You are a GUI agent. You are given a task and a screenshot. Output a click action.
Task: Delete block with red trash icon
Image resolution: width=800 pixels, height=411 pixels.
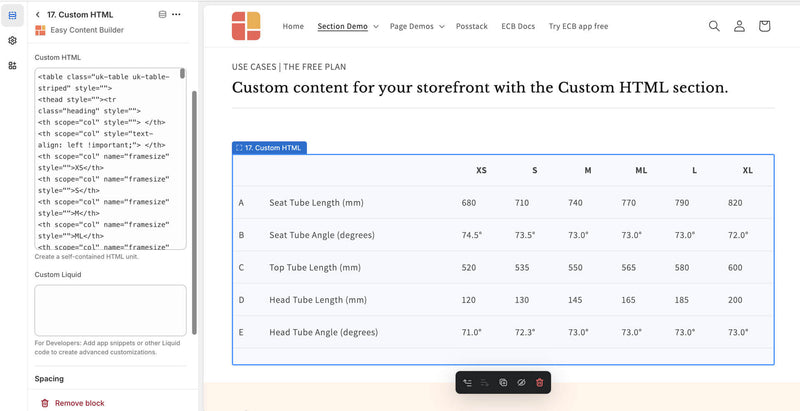tap(539, 382)
